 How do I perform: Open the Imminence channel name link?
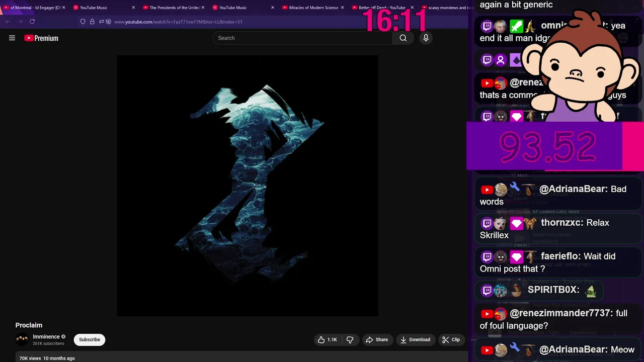pos(46,336)
